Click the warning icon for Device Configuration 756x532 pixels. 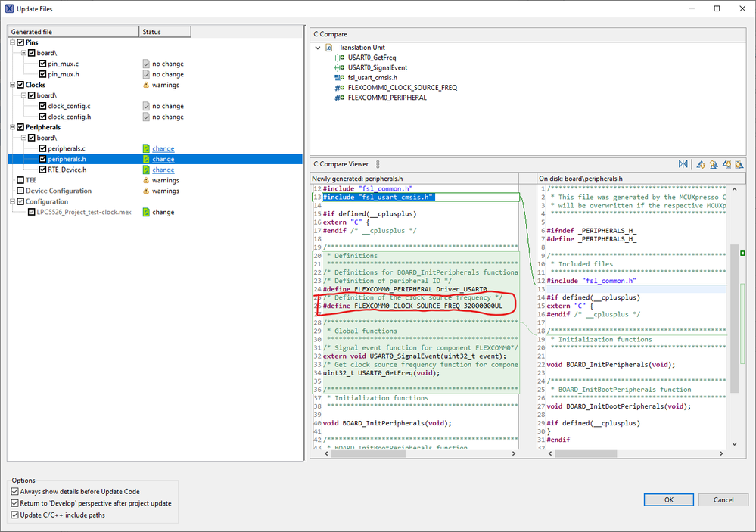pyautogui.click(x=146, y=191)
